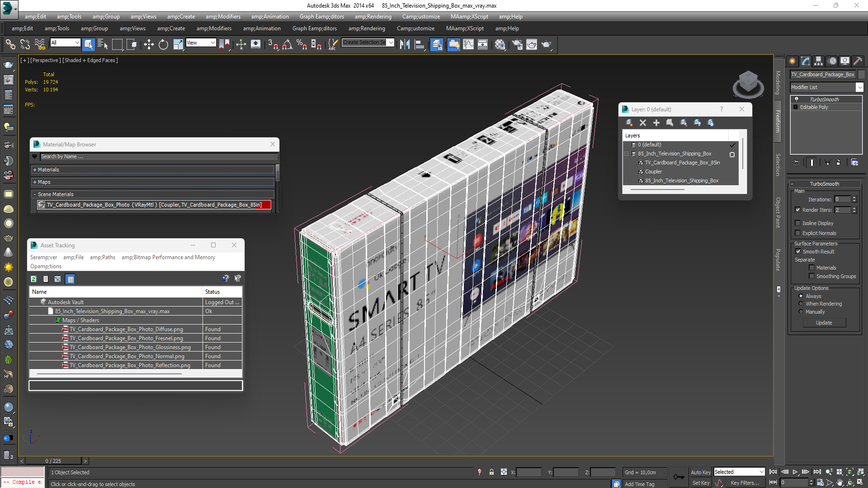
Task: Click the Unlink Selection icon
Action: pyautogui.click(x=25, y=44)
